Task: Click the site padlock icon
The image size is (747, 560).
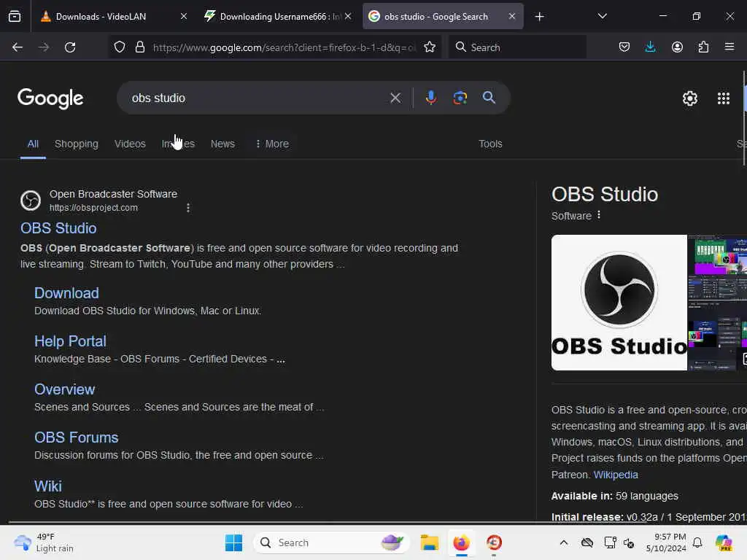Action: pyautogui.click(x=139, y=47)
